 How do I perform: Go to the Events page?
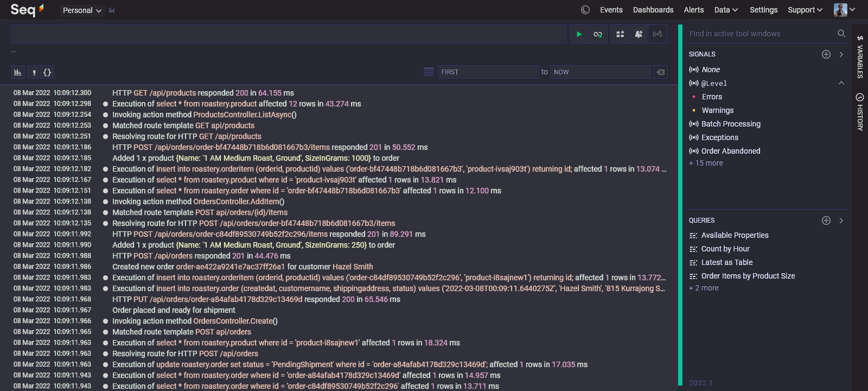[611, 10]
